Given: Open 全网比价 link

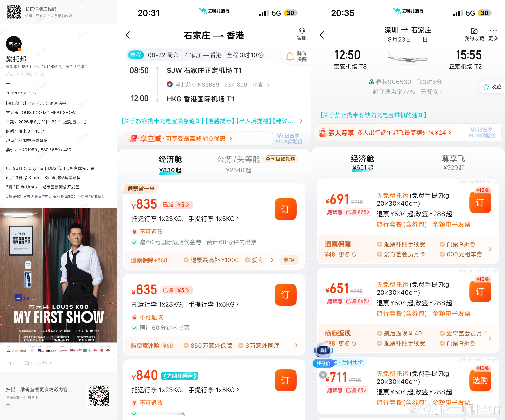Looking at the screenshot, I should [352, 362].
